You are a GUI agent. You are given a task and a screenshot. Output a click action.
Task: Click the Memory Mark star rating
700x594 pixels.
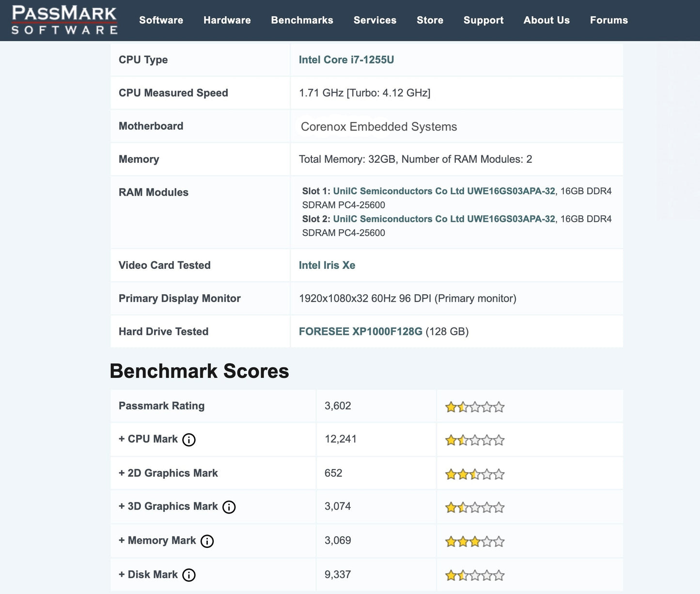point(474,542)
